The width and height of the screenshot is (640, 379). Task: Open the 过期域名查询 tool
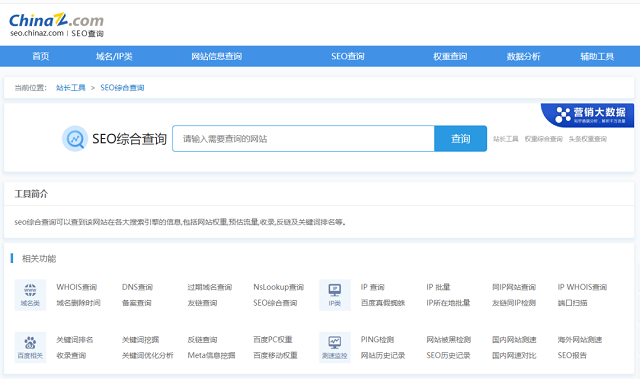pyautogui.click(x=210, y=287)
